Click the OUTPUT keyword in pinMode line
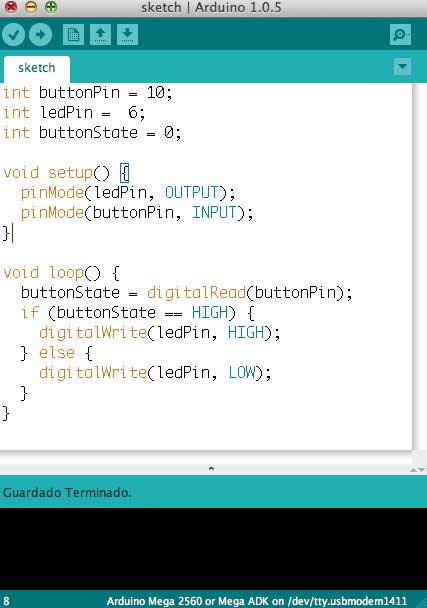The width and height of the screenshot is (427, 608). point(192,193)
